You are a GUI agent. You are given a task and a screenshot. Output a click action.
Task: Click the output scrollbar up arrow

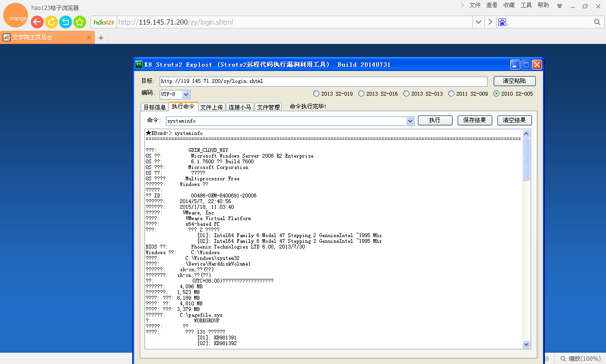coord(526,134)
